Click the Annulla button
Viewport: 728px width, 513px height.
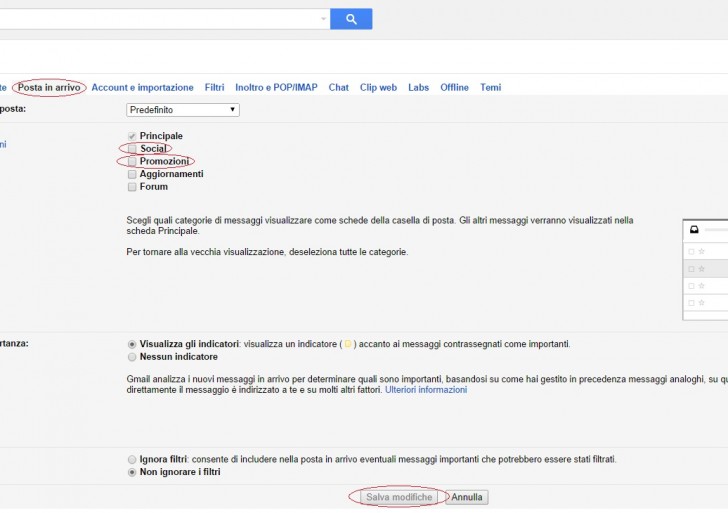click(x=467, y=497)
